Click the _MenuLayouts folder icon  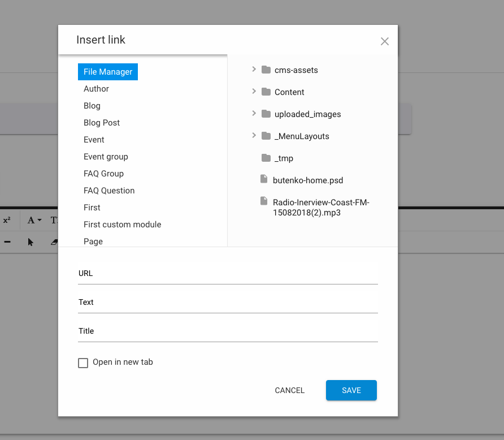click(266, 136)
